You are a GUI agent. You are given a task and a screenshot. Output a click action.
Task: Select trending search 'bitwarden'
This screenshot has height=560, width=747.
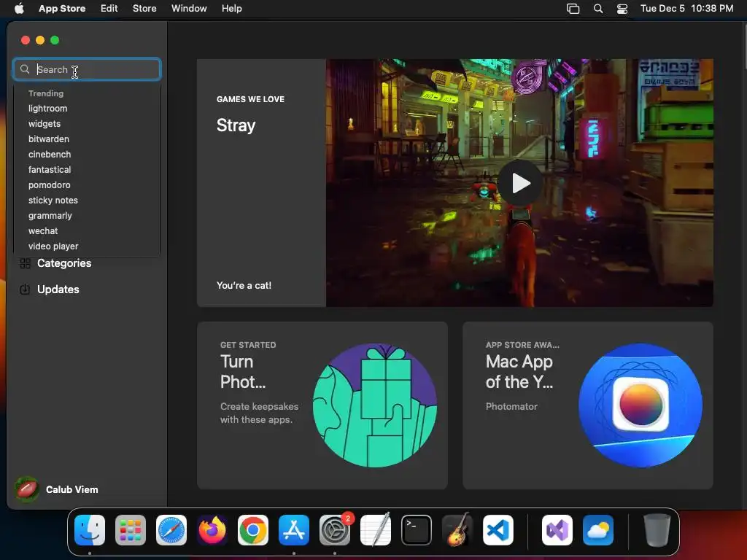[49, 139]
